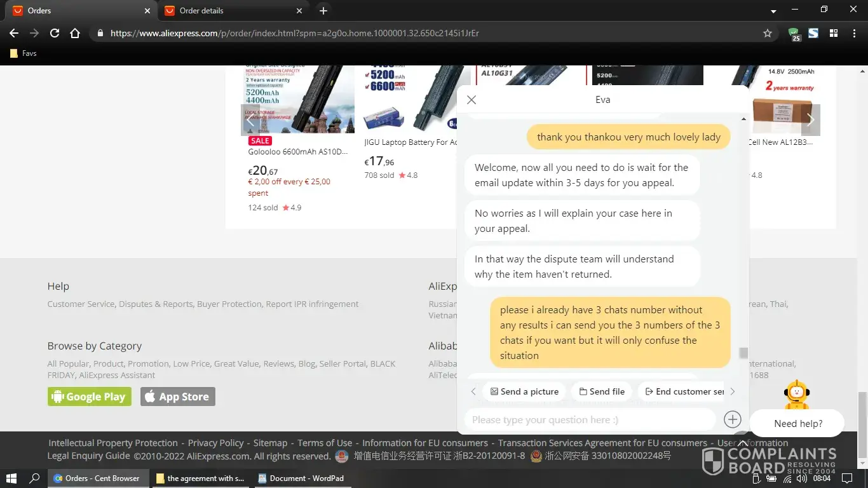Open App Store download badge
868x488 pixels.
pyautogui.click(x=178, y=396)
